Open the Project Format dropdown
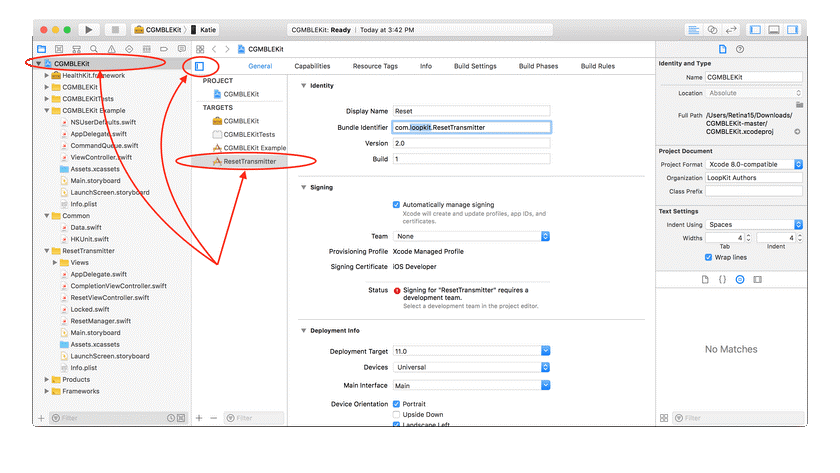 (x=754, y=164)
